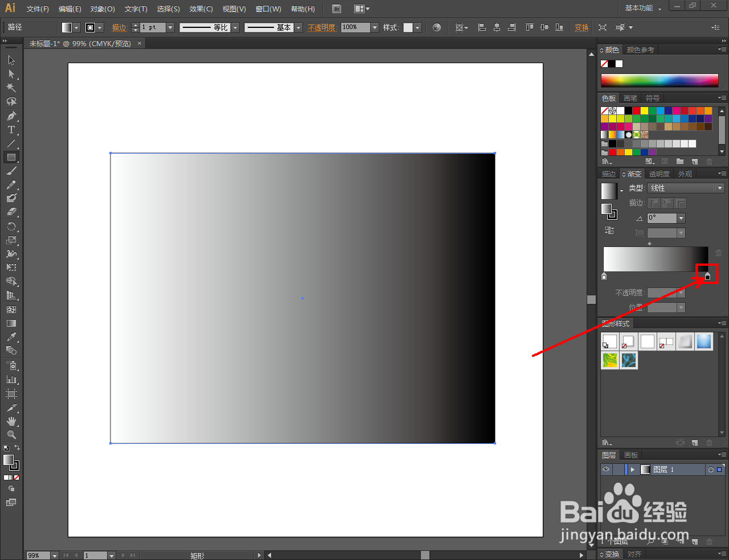Apply blue glass graphic style thumbnail

(x=704, y=341)
